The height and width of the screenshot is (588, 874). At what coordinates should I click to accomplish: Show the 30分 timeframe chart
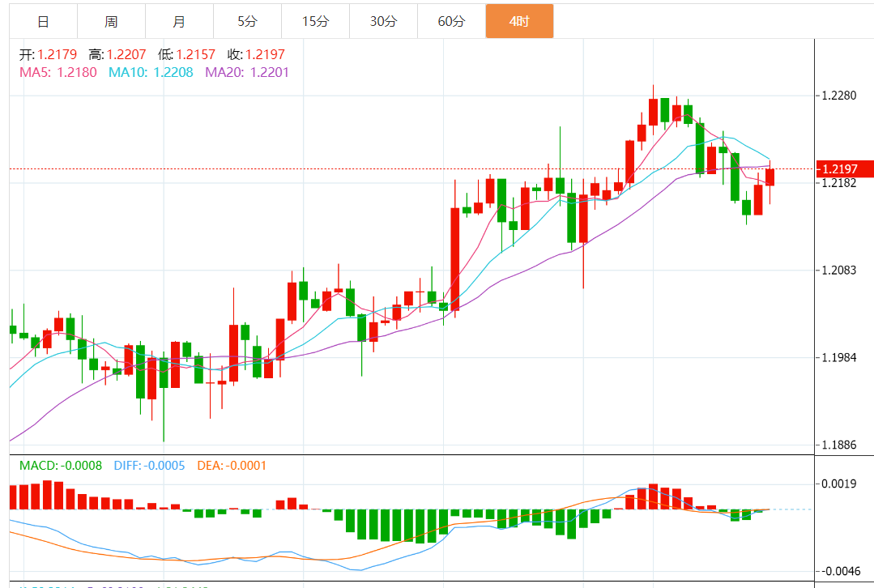(x=383, y=21)
